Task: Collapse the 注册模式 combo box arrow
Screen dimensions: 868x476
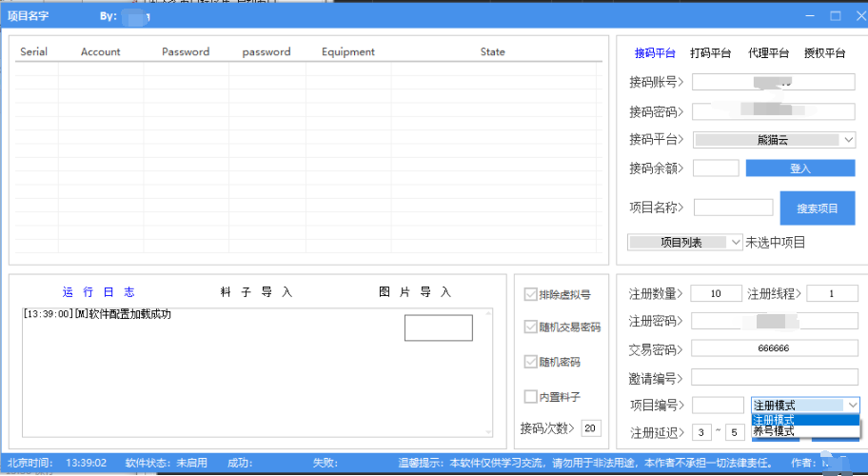Action: tap(853, 406)
